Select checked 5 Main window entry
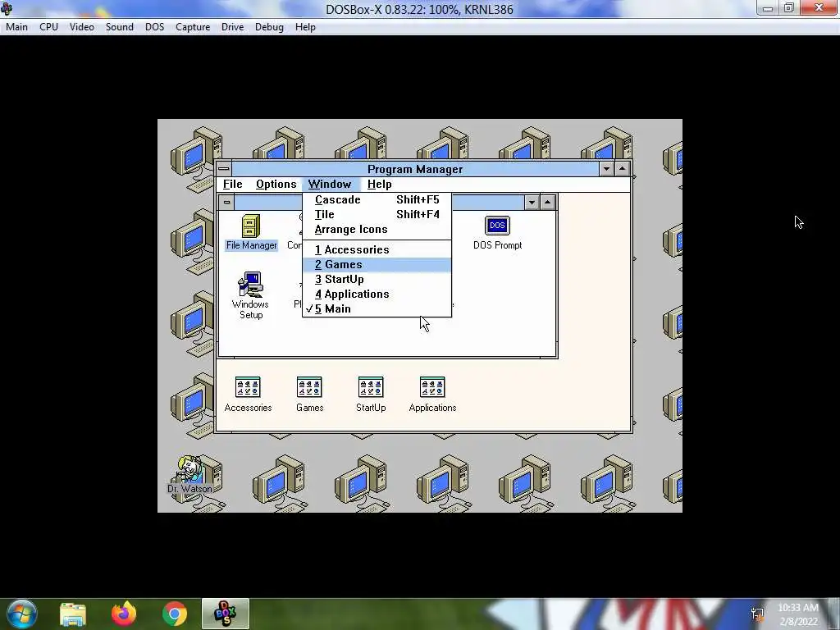Viewport: 840px width, 630px height. point(377,309)
